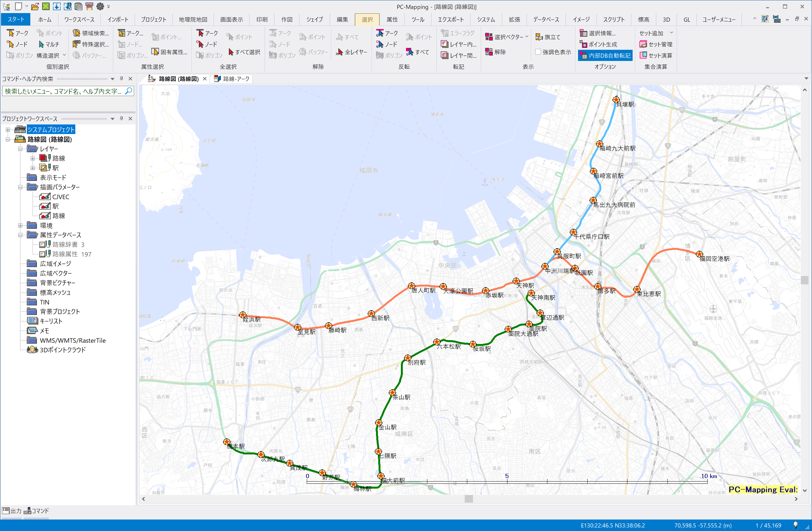Image resolution: width=812 pixels, height=531 pixels.
Task: Collapse the レイヤー folder
Action: pyautogui.click(x=20, y=149)
